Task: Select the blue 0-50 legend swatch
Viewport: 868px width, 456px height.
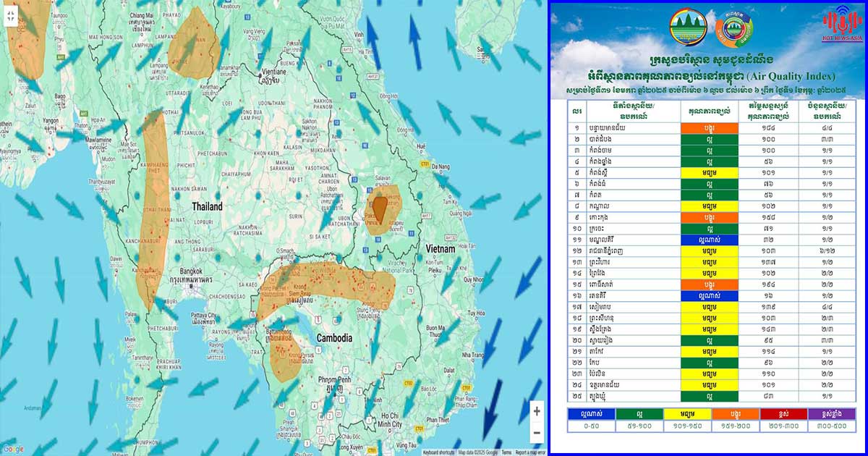Action: coord(591,413)
